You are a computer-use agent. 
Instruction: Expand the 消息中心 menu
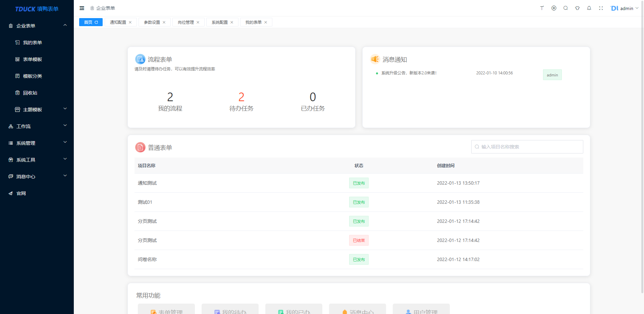pos(37,176)
